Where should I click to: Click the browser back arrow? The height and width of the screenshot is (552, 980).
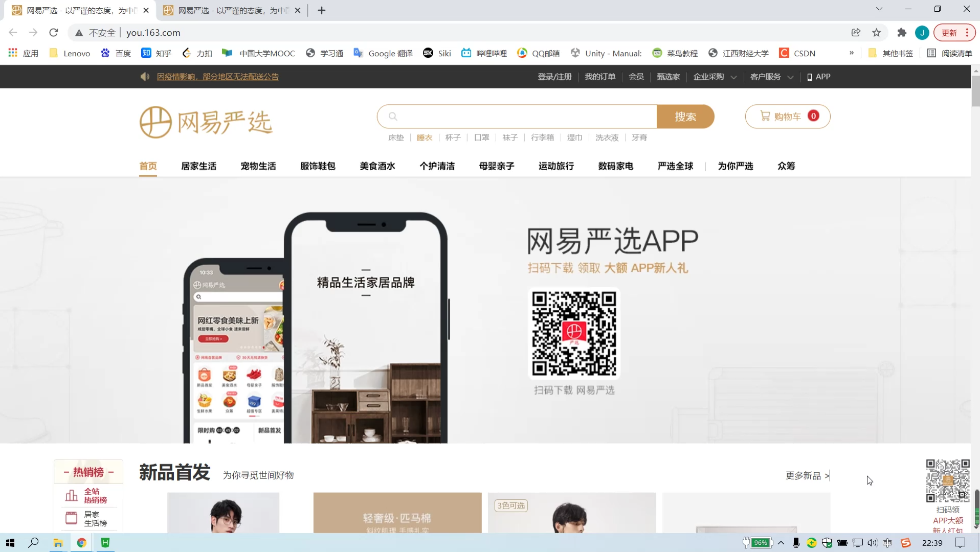[x=13, y=33]
